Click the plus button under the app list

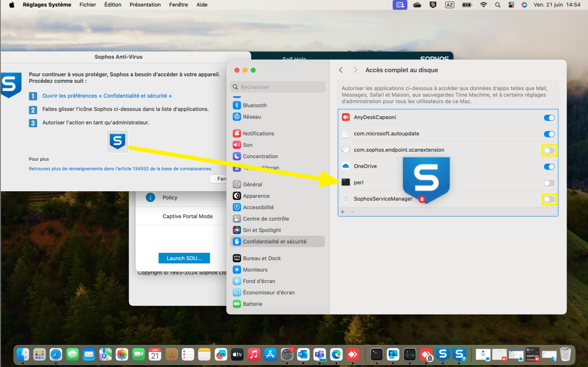pos(343,212)
